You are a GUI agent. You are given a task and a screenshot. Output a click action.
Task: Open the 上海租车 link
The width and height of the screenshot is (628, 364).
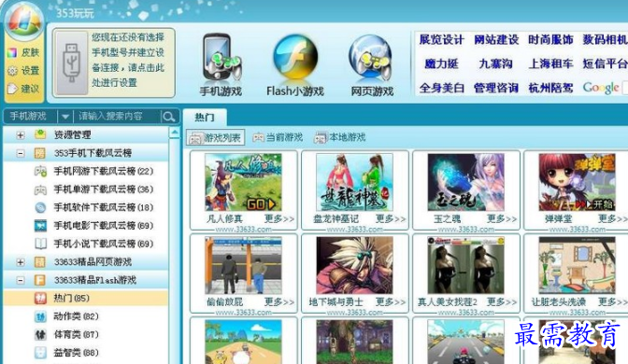coord(550,63)
